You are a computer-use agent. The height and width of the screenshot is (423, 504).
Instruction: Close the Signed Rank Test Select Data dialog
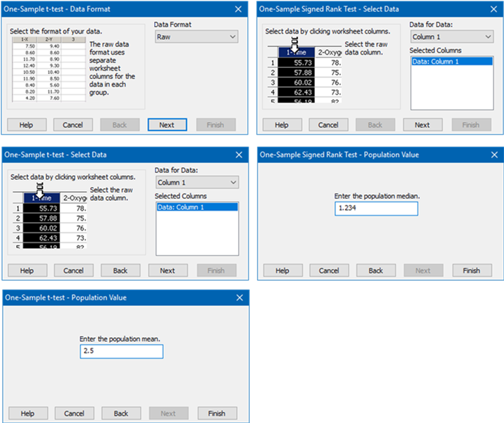coord(493,9)
